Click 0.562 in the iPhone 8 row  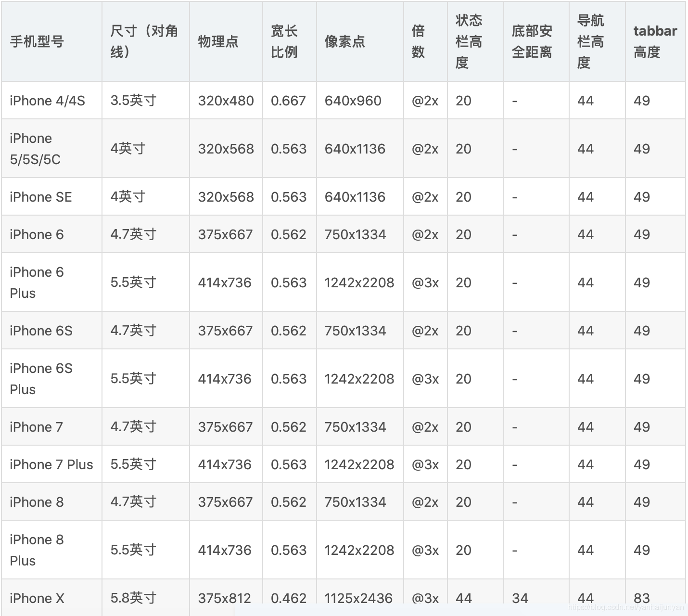pos(288,502)
